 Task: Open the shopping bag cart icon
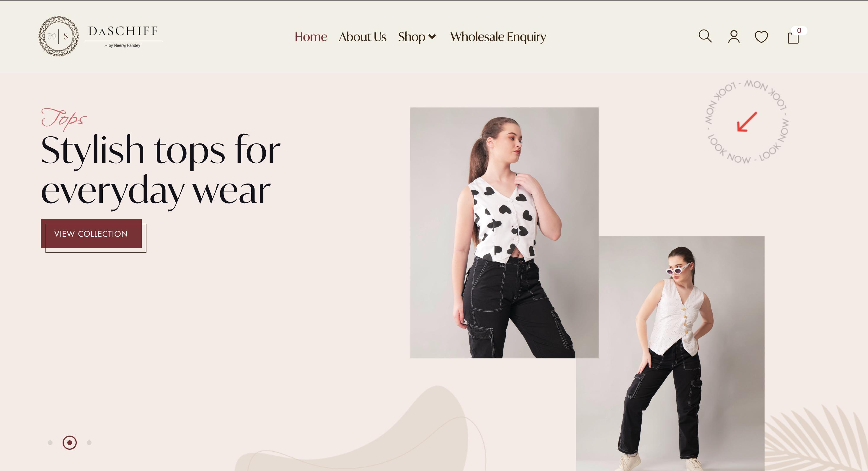(793, 37)
